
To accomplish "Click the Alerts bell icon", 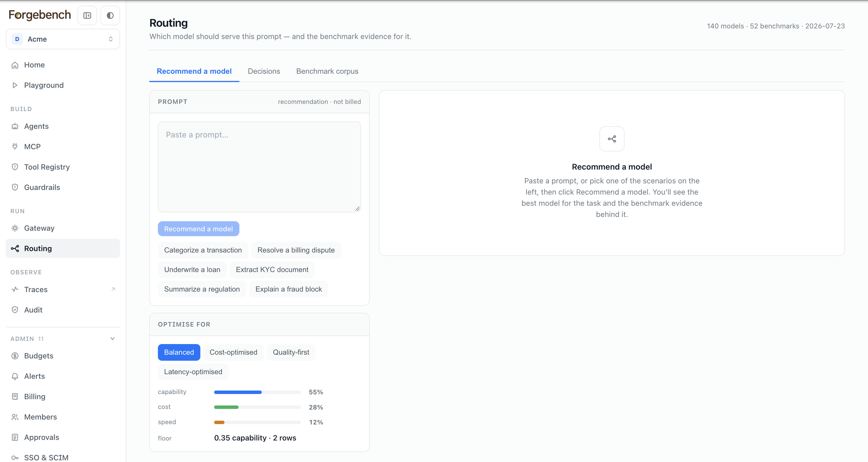I will 15,376.
